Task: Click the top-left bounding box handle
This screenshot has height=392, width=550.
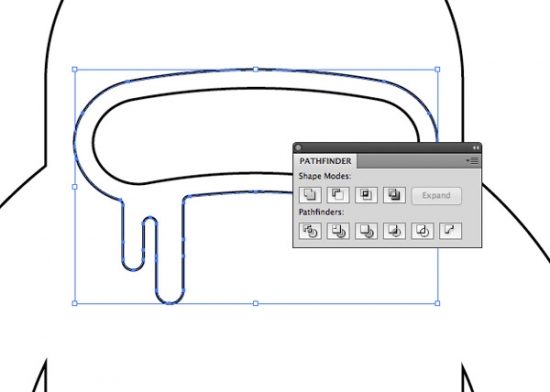Action: pos(74,69)
